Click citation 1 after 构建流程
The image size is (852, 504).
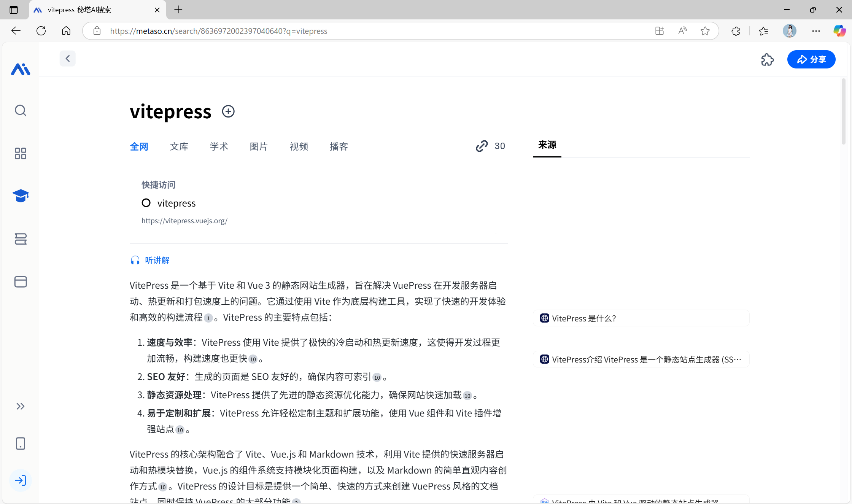pyautogui.click(x=208, y=318)
